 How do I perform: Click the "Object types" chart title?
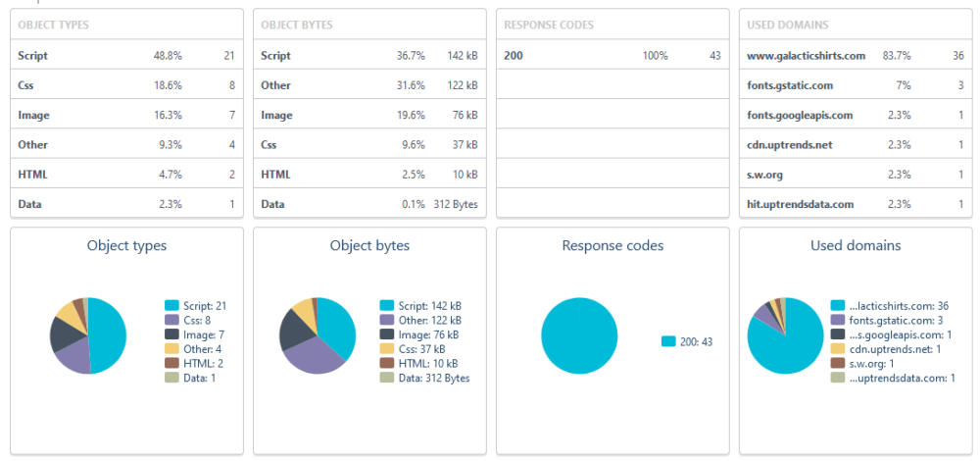(x=126, y=246)
